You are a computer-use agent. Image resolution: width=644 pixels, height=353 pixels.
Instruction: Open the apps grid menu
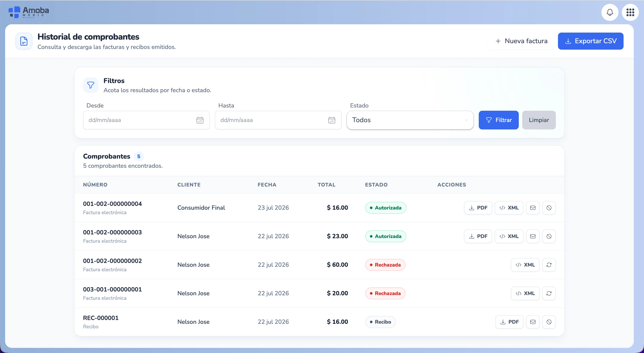pos(630,12)
